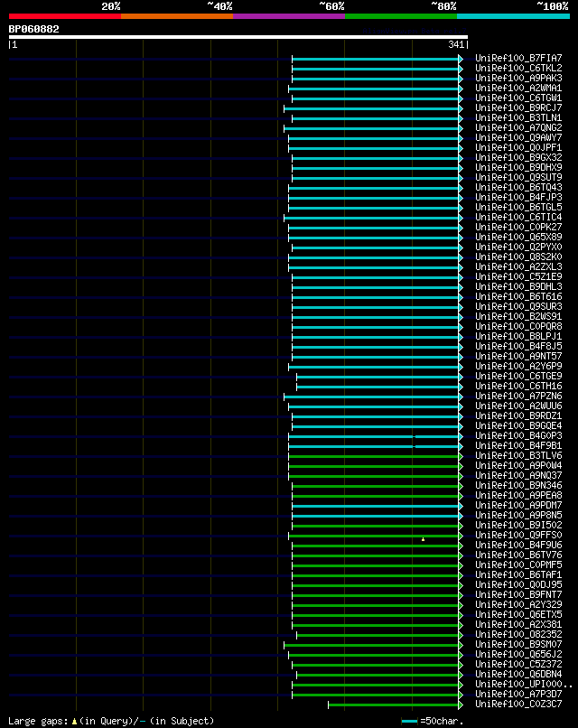Select the UniRef100_B9GX32 label
Image resolution: width=578 pixels, height=728 pixels.
518,157
